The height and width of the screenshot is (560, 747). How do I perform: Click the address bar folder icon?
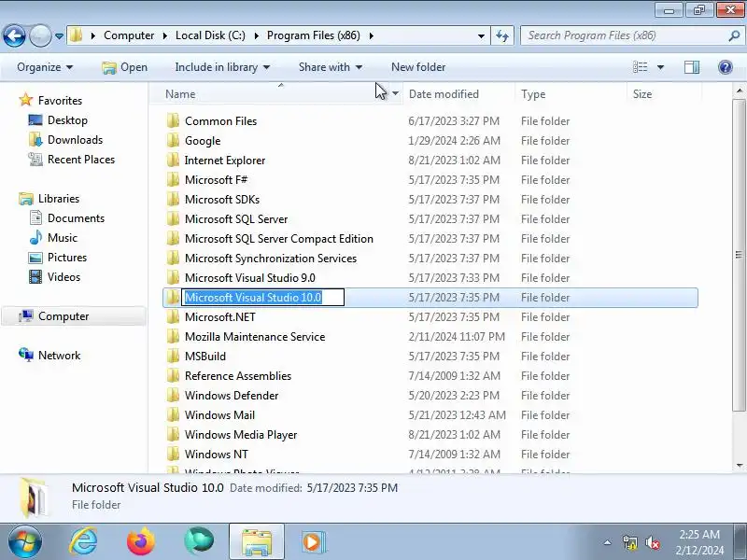coord(77,35)
